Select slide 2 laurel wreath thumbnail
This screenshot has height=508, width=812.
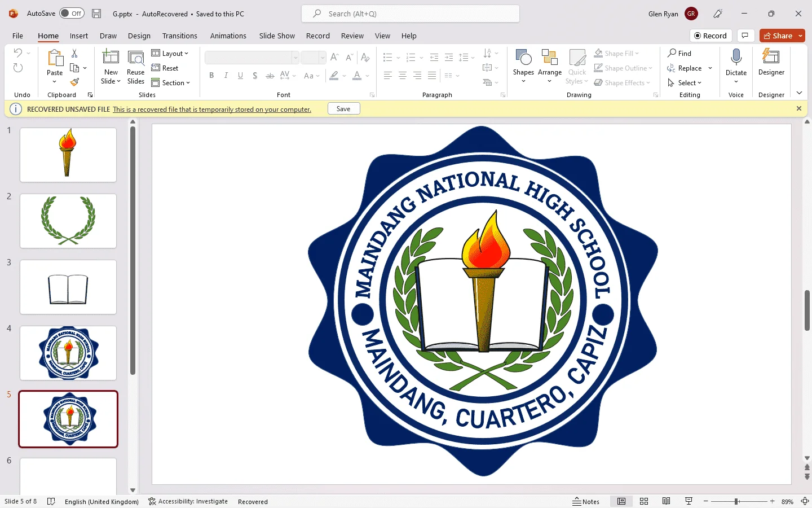pyautogui.click(x=68, y=221)
